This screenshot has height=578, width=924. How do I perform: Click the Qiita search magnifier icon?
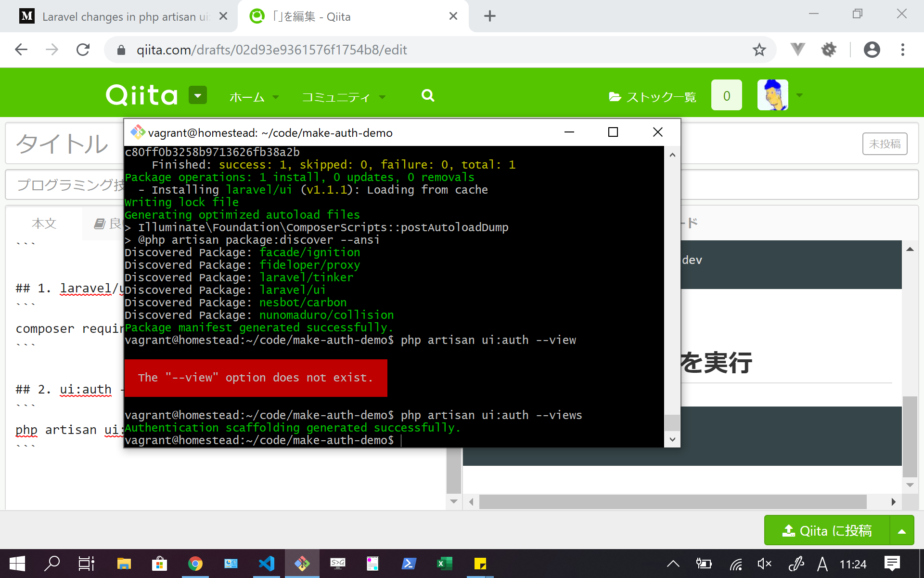point(428,96)
